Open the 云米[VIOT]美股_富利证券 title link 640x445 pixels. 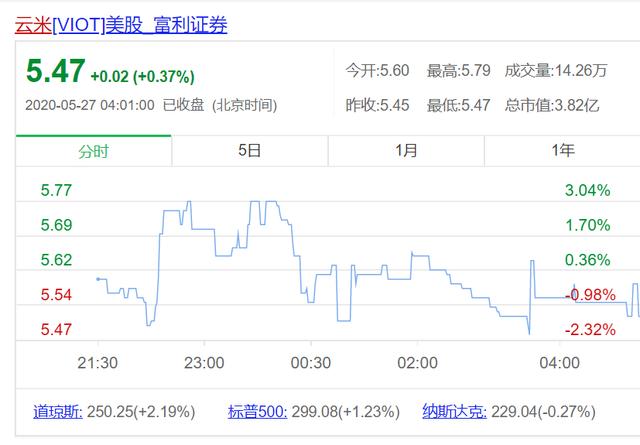(120, 24)
